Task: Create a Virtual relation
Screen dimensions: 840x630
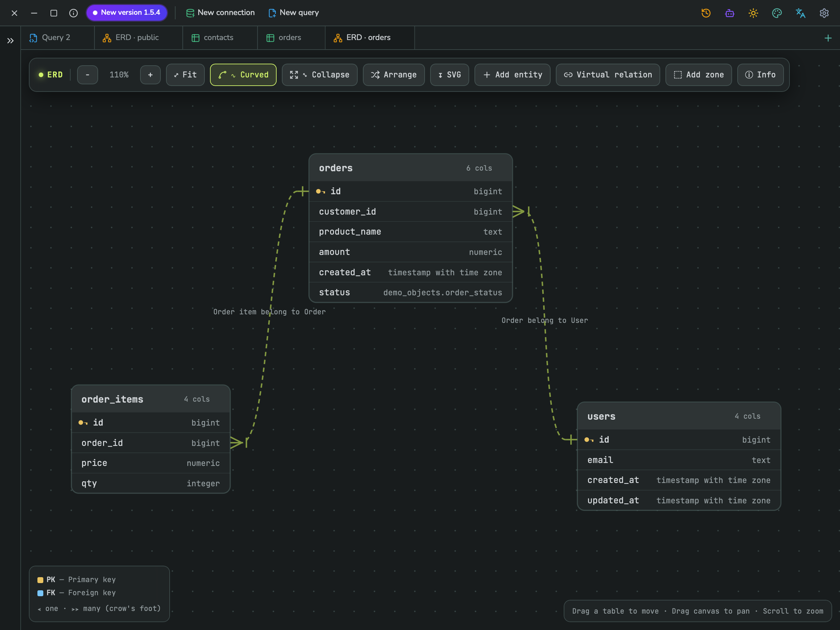Action: point(608,75)
